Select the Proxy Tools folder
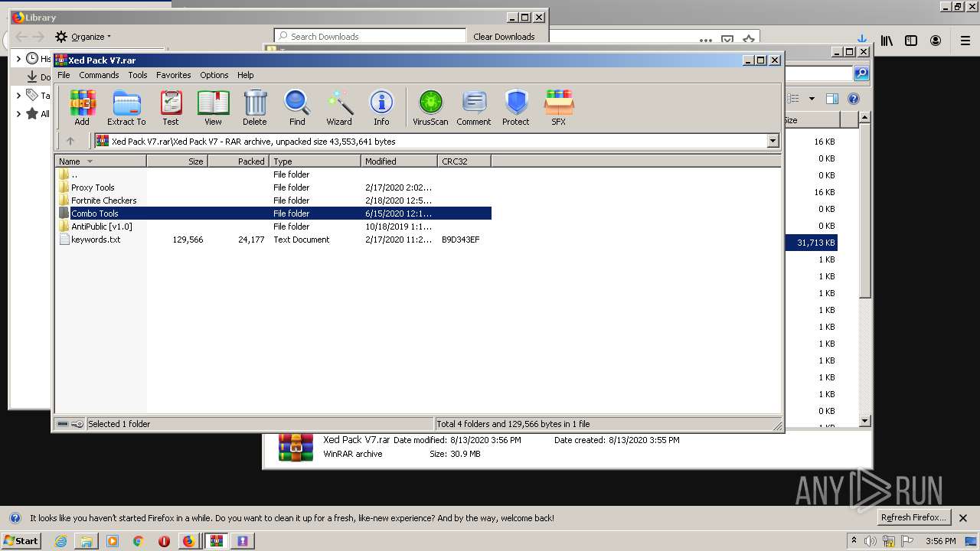Screen dimensions: 980x551 [93, 187]
